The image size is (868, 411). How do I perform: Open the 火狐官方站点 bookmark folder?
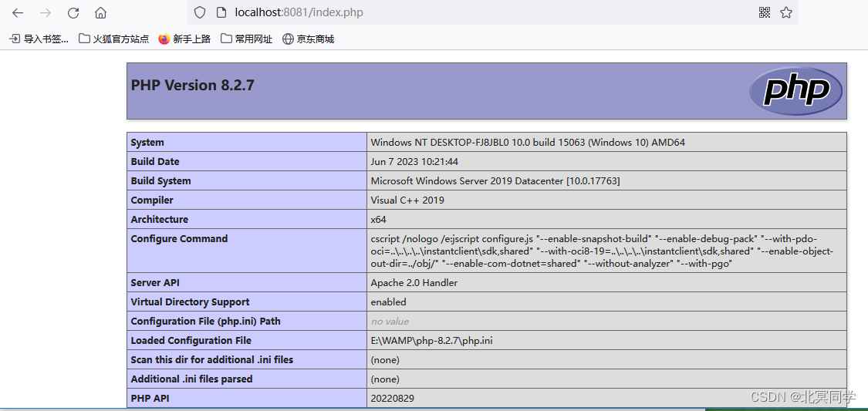click(114, 39)
